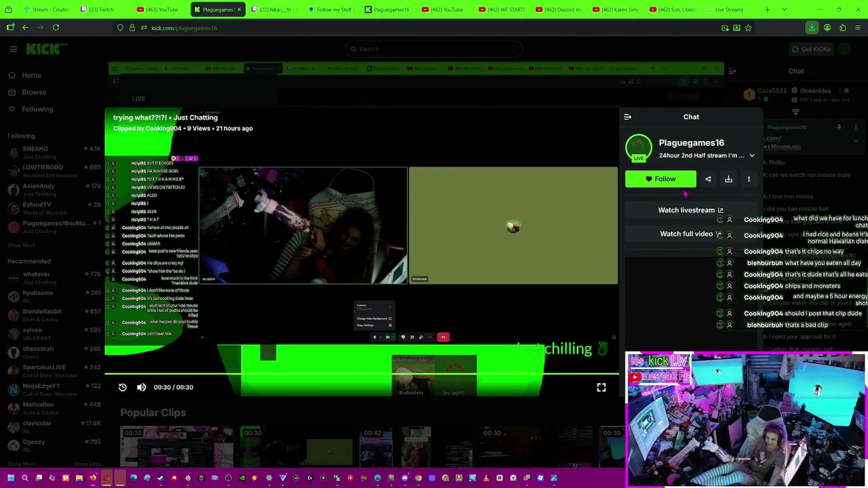868x488 pixels.
Task: Switch to the (22) Twitch browser tab
Action: [x=102, y=9]
